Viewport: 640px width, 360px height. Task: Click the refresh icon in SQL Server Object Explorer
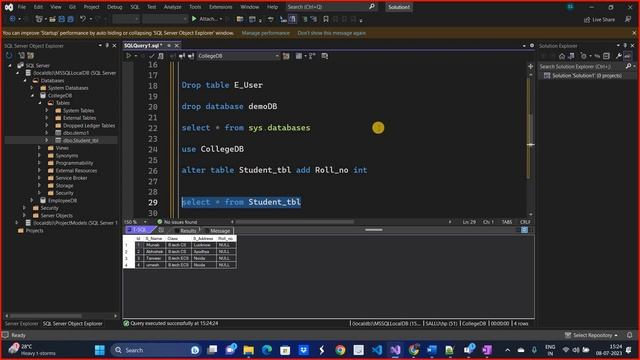(x=9, y=56)
